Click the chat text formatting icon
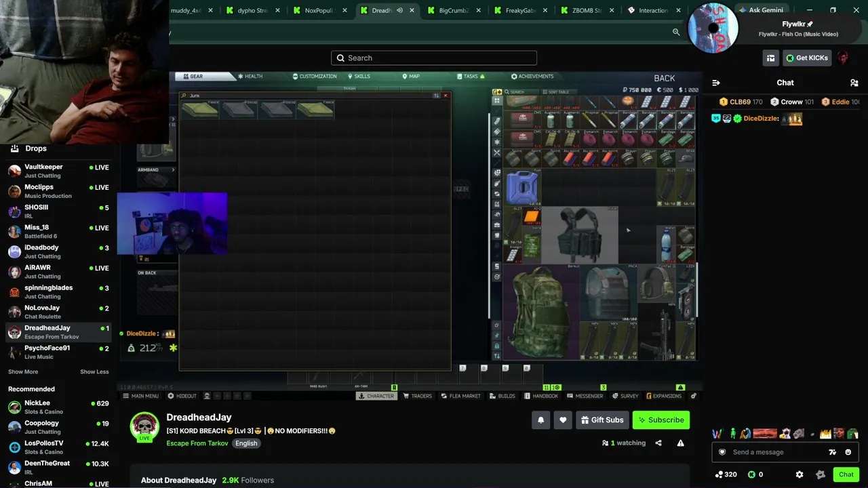 pos(832,452)
